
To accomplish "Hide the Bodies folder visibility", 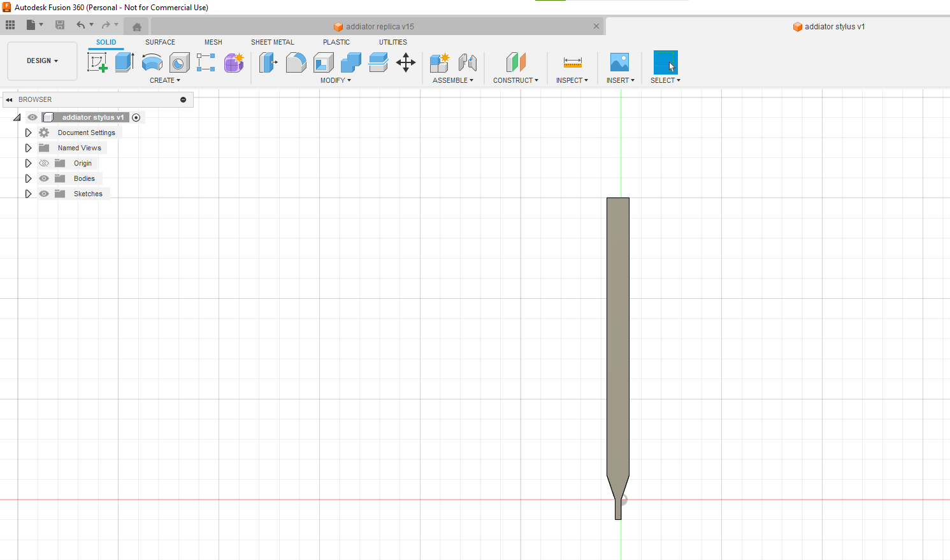I will [x=43, y=178].
